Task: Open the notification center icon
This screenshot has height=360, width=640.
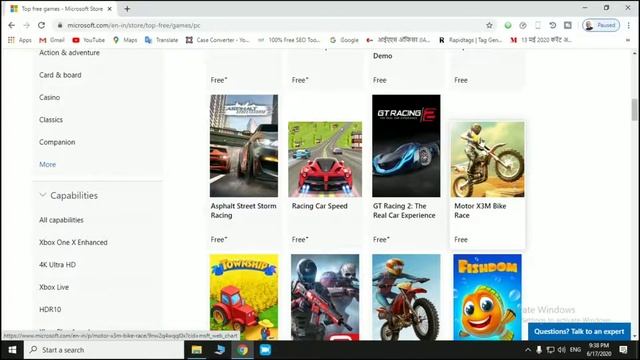Action: [x=623, y=350]
